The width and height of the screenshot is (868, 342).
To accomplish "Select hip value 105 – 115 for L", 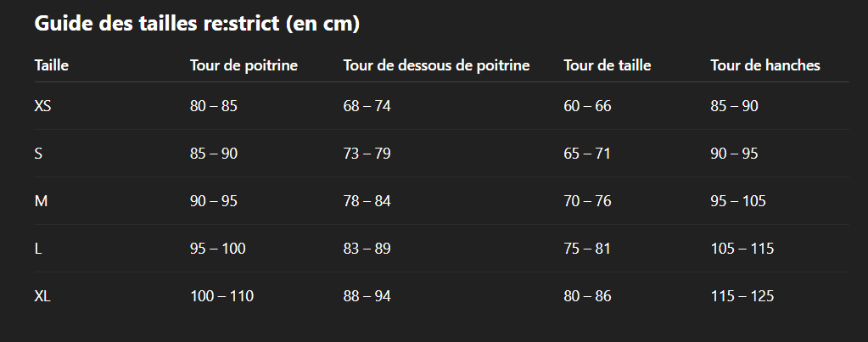I will (742, 249).
